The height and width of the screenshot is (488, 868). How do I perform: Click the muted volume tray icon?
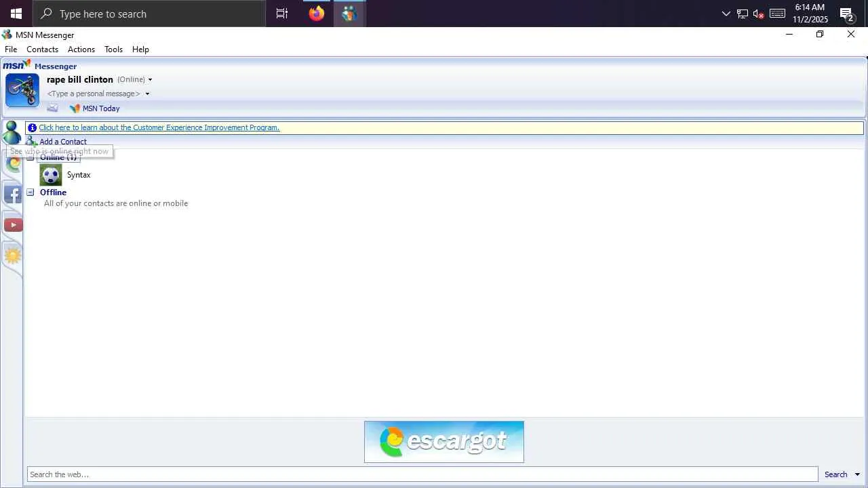pyautogui.click(x=759, y=14)
